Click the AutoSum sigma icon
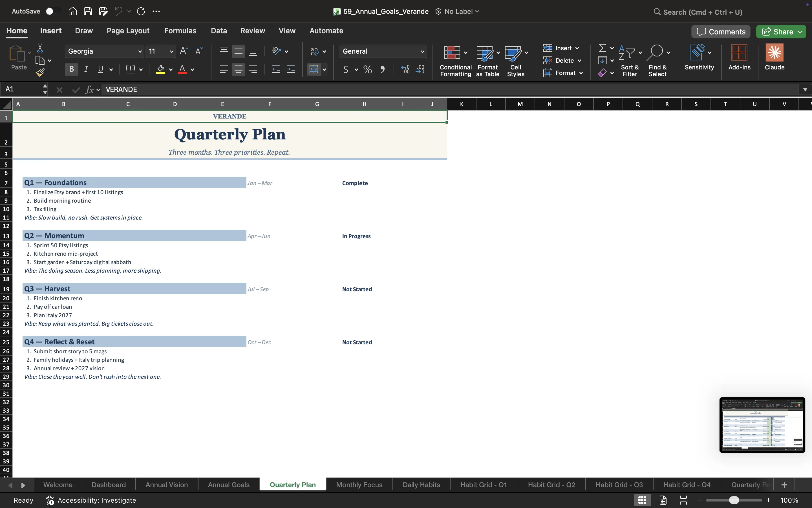Viewport: 812px width, 508px height. pyautogui.click(x=603, y=48)
